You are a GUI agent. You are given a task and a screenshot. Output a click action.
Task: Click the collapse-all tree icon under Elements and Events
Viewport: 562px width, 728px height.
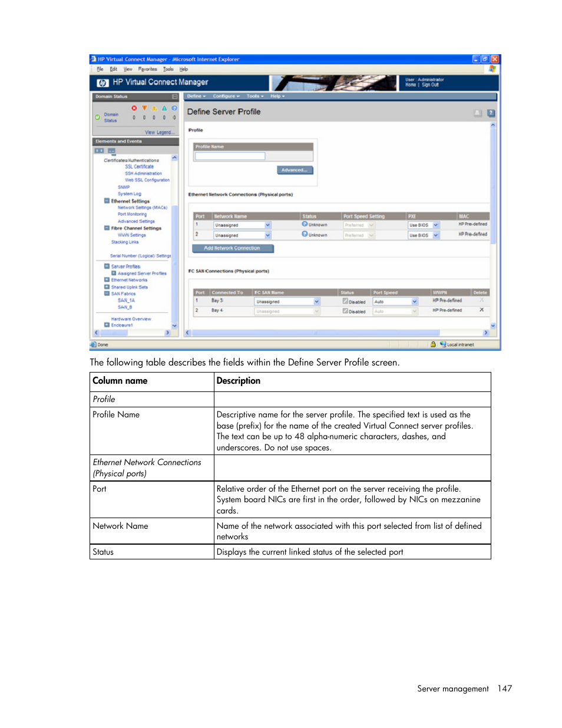coord(111,151)
